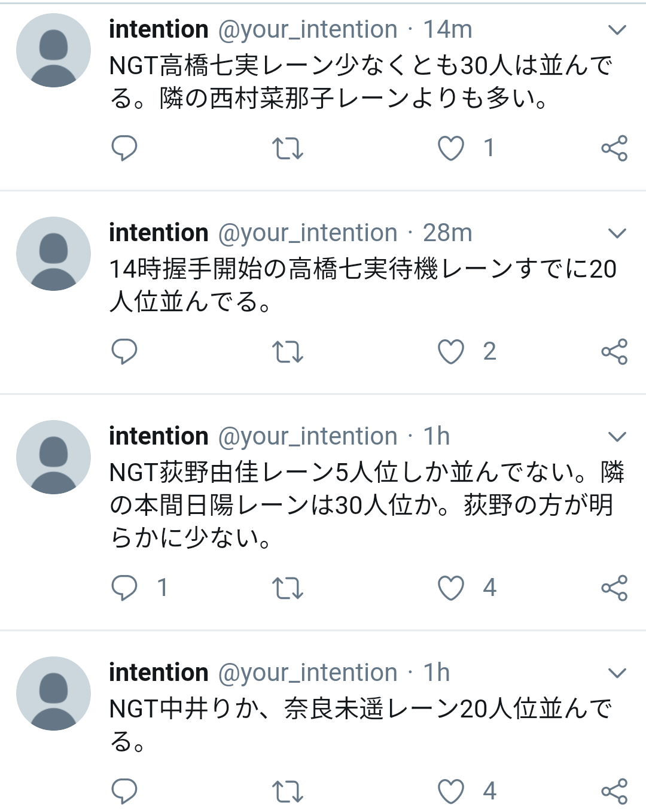Like the 中井りか、奈良未遥 lane tweet
The width and height of the screenshot is (646, 812).
click(451, 792)
